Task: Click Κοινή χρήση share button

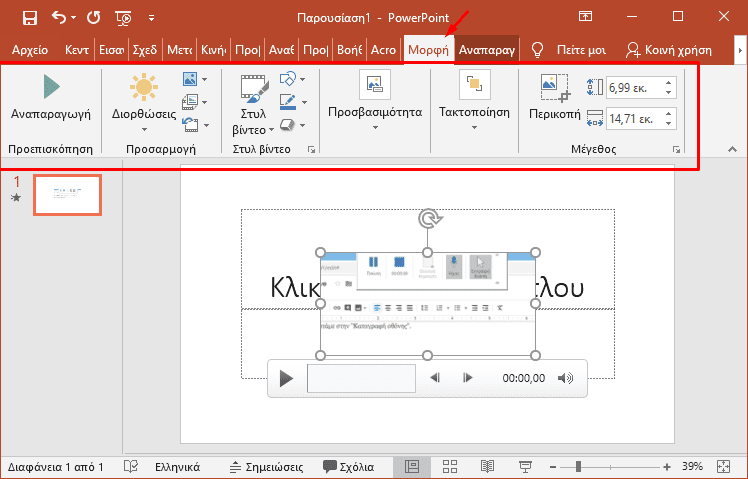Action: 668,50
